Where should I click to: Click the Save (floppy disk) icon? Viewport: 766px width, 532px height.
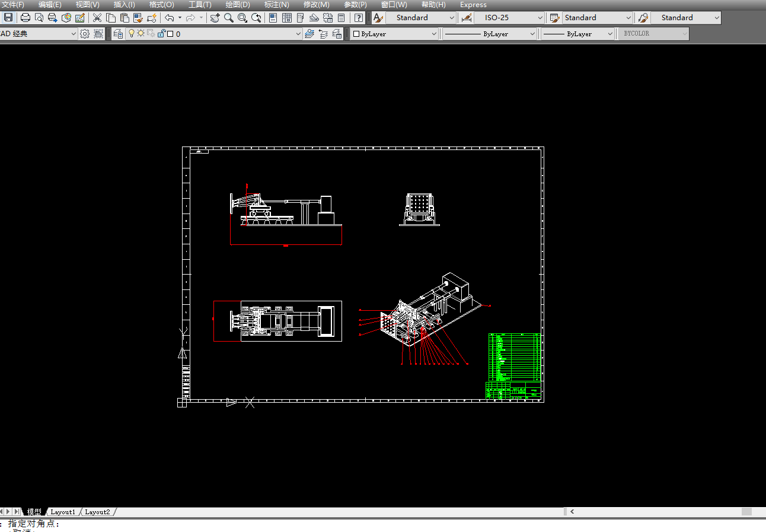point(8,18)
